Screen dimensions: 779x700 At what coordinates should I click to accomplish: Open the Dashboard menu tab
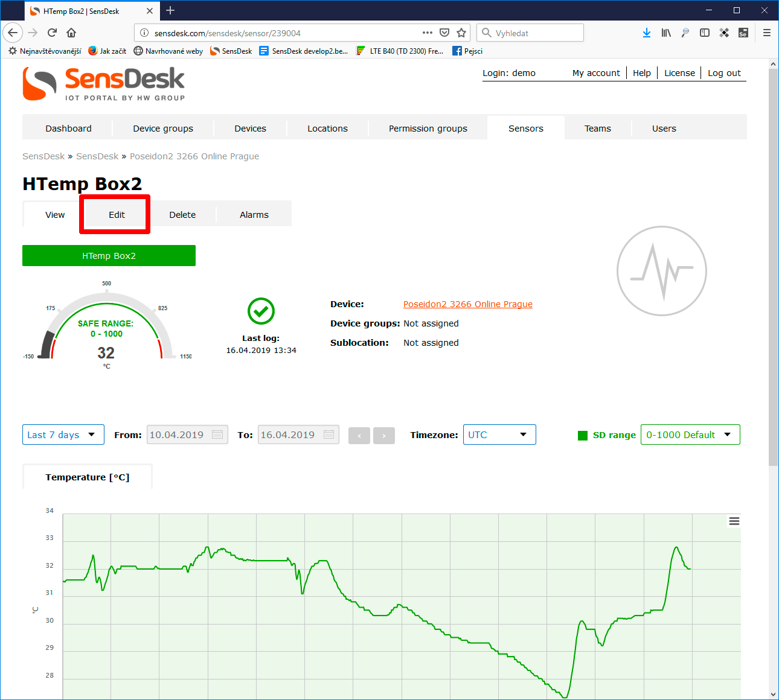(68, 128)
